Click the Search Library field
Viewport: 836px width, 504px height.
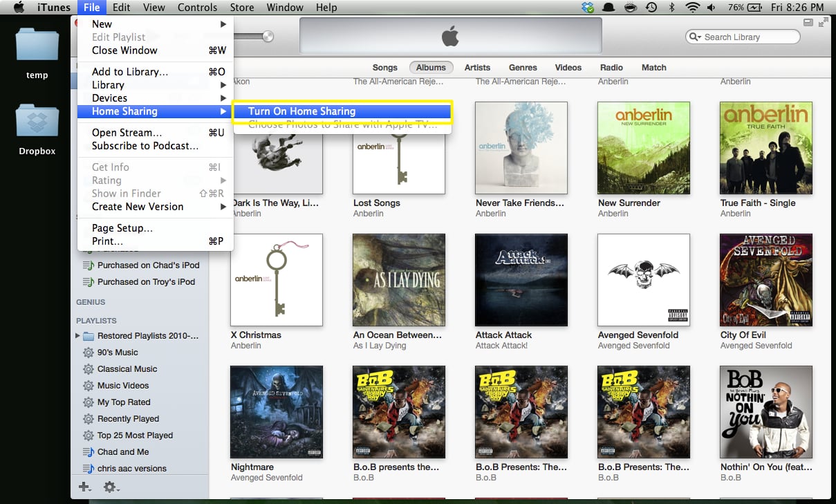(742, 37)
